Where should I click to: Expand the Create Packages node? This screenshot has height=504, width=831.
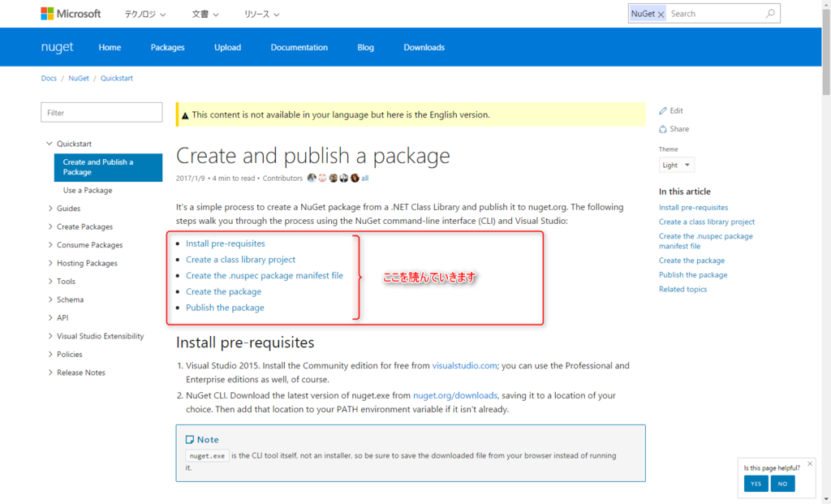50,226
